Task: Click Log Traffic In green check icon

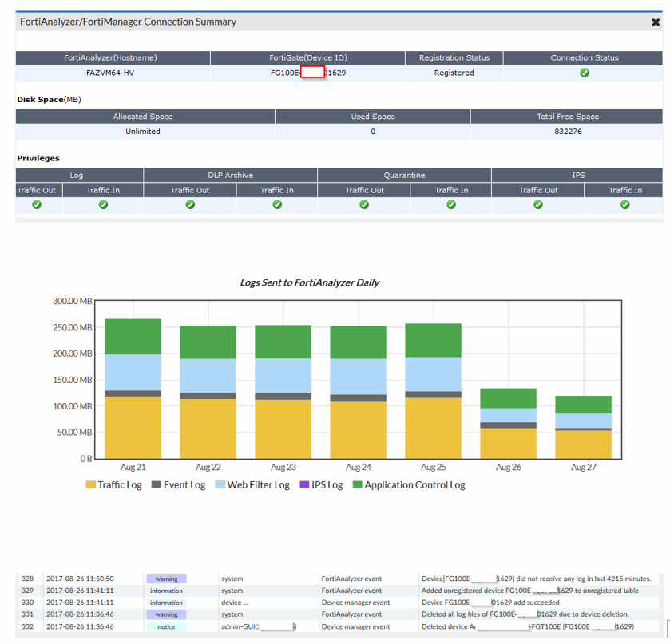Action: (103, 205)
